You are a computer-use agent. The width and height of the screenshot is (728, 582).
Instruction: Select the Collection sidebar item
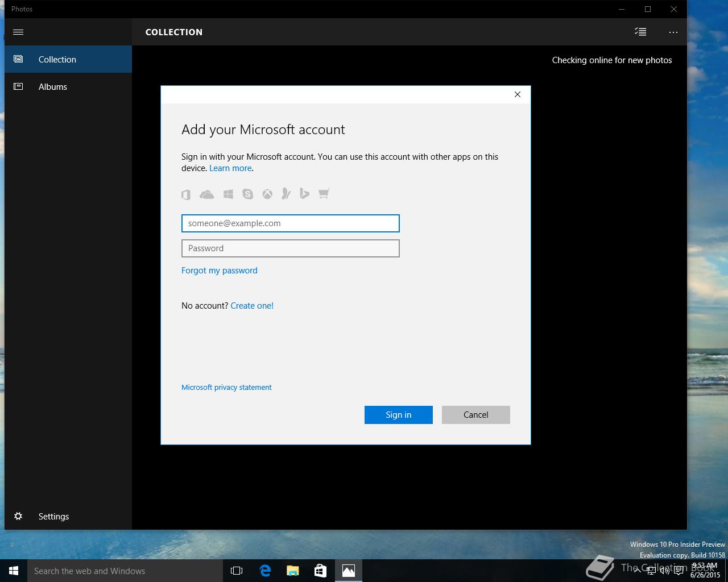[x=68, y=59]
